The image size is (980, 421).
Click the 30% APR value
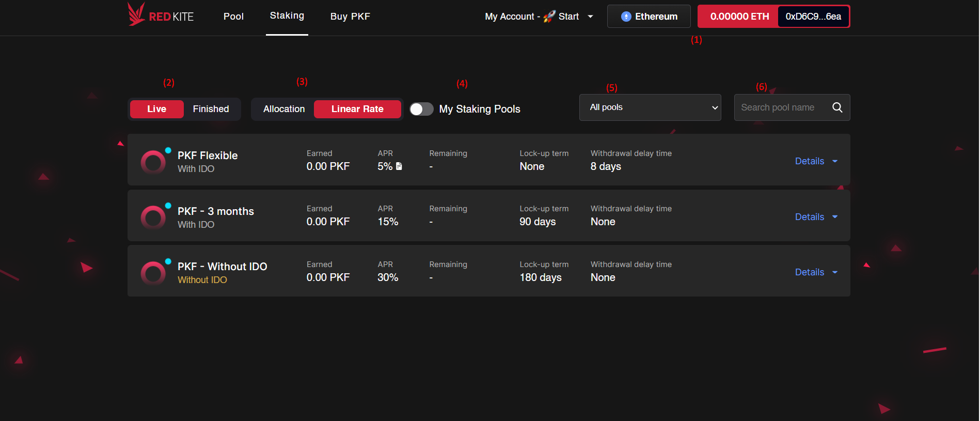pyautogui.click(x=388, y=277)
